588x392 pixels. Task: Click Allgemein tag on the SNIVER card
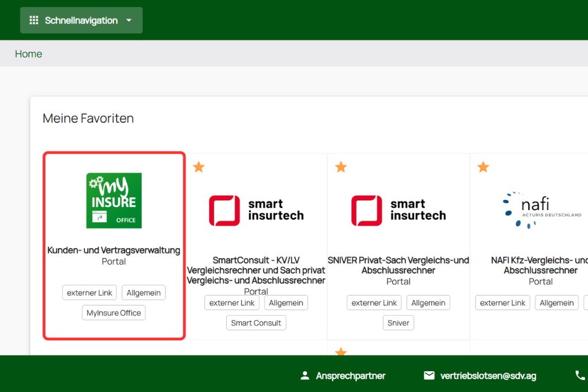428,303
